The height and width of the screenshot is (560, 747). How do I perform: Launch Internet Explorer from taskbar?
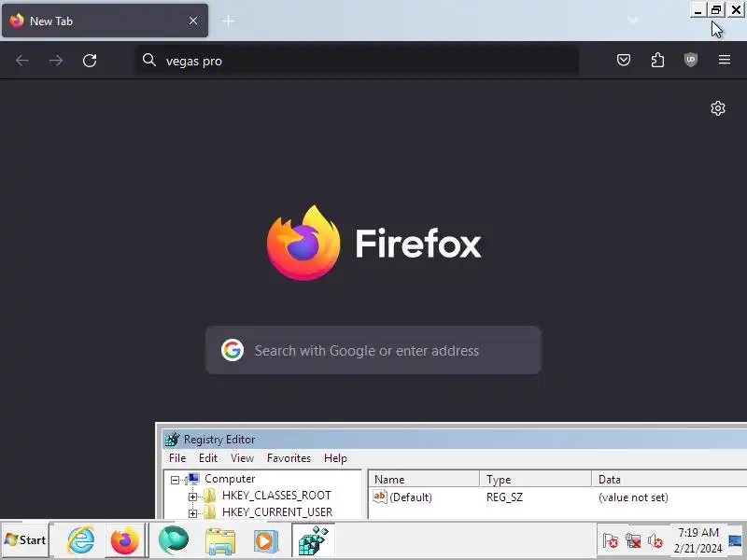pyautogui.click(x=81, y=540)
